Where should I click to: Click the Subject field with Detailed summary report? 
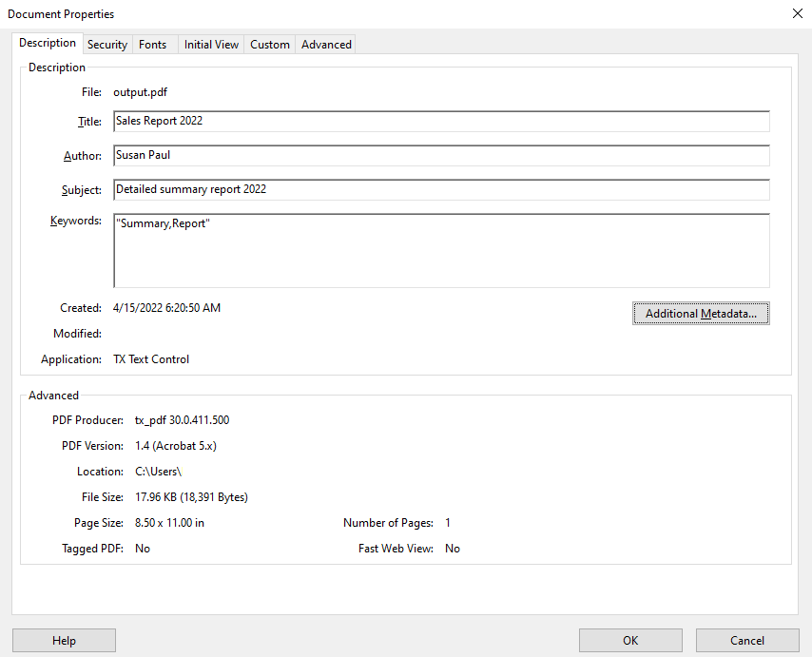(442, 189)
